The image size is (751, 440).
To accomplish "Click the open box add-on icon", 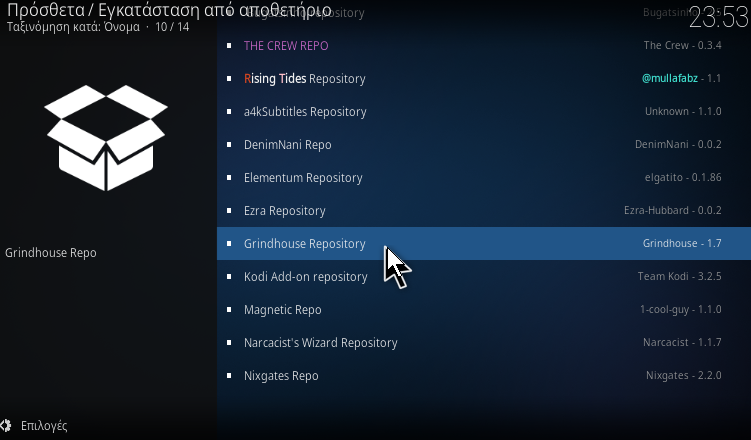I will pos(106,138).
